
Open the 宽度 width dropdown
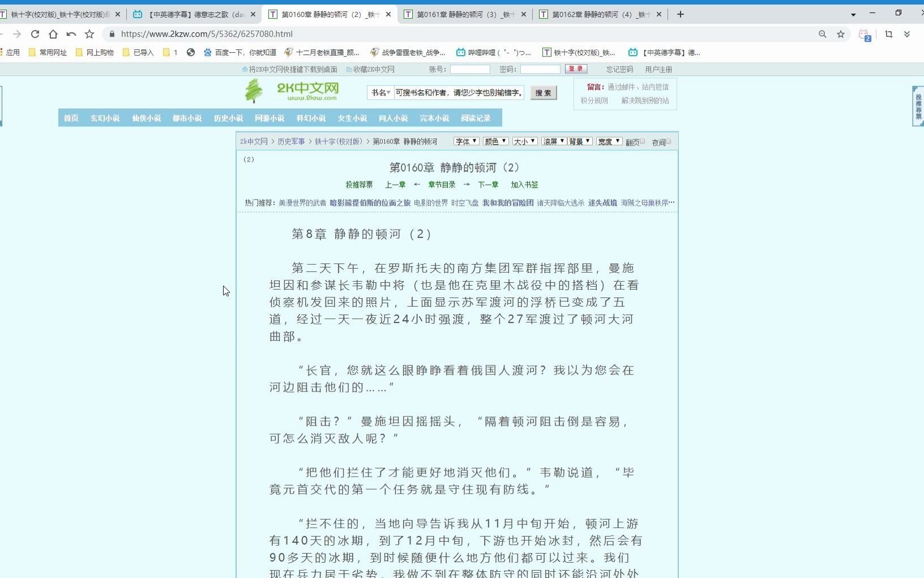coord(610,141)
